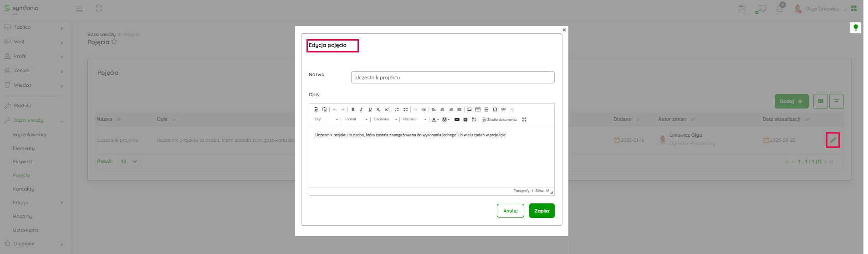This screenshot has width=868, height=254.
Task: Cancel editing with Anuluj
Action: coord(510,211)
